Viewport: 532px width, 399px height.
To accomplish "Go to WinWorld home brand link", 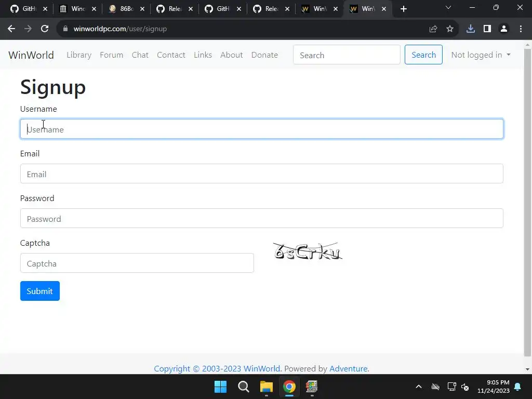I will pos(31,55).
